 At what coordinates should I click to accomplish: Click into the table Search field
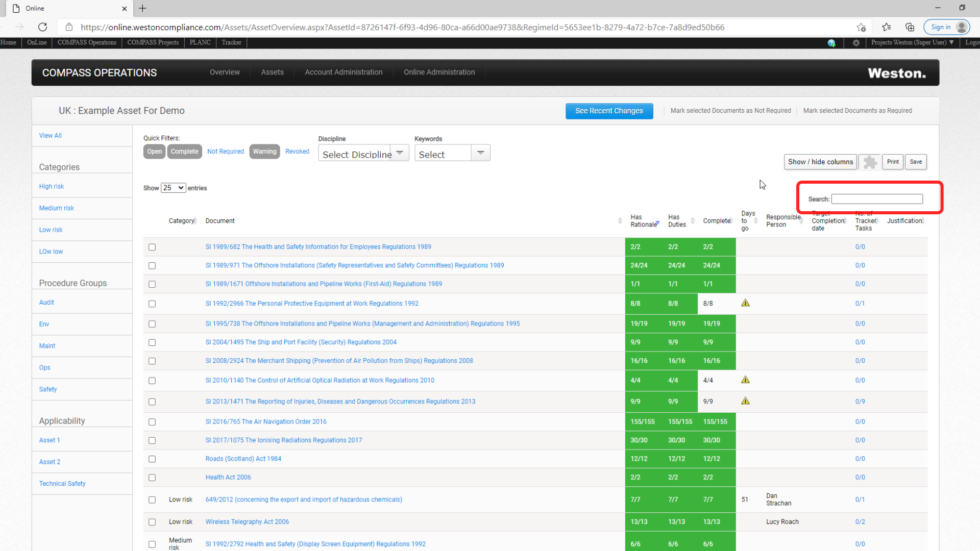(877, 199)
